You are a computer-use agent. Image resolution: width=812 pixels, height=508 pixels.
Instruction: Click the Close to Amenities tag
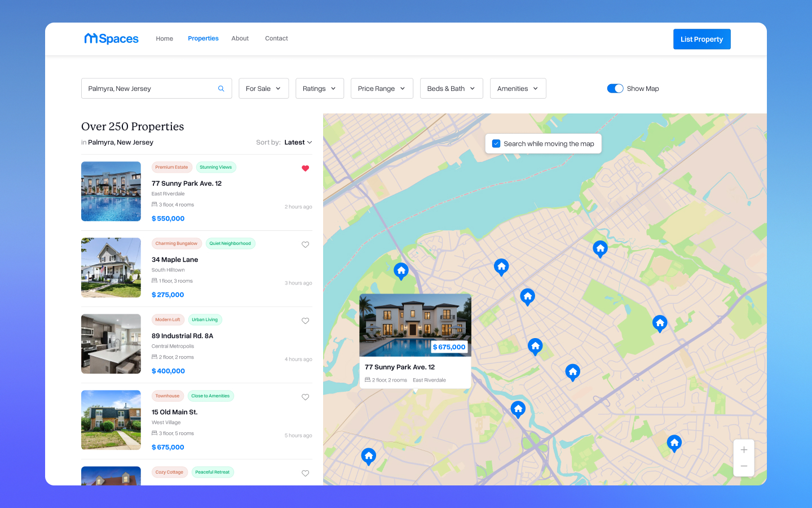(x=210, y=396)
